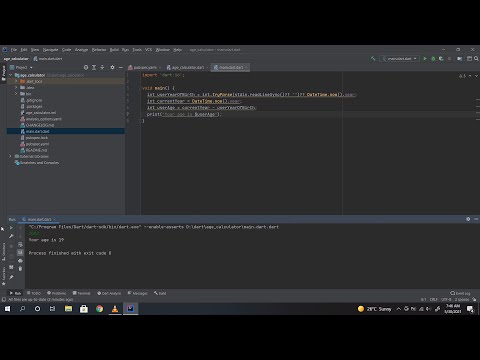
Task: Open the run configuration dropdown
Action: click(x=399, y=59)
